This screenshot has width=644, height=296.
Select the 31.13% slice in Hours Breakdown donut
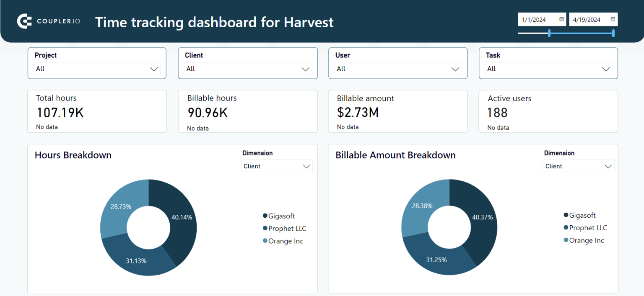pos(137,260)
